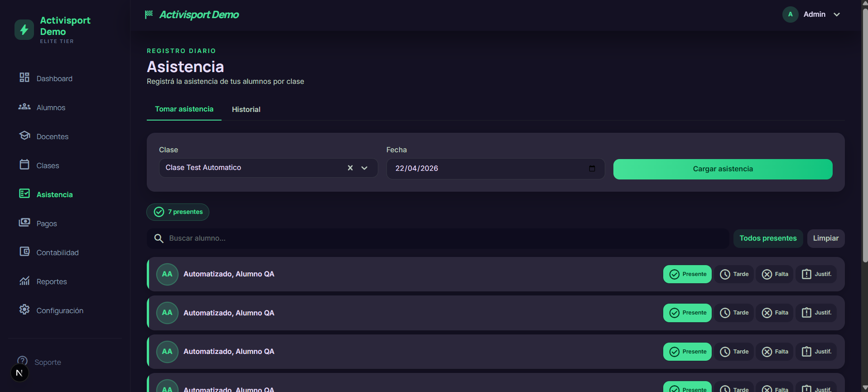Viewport: 868px width, 392px height.
Task: Open Configuración gear icon
Action: (x=24, y=310)
